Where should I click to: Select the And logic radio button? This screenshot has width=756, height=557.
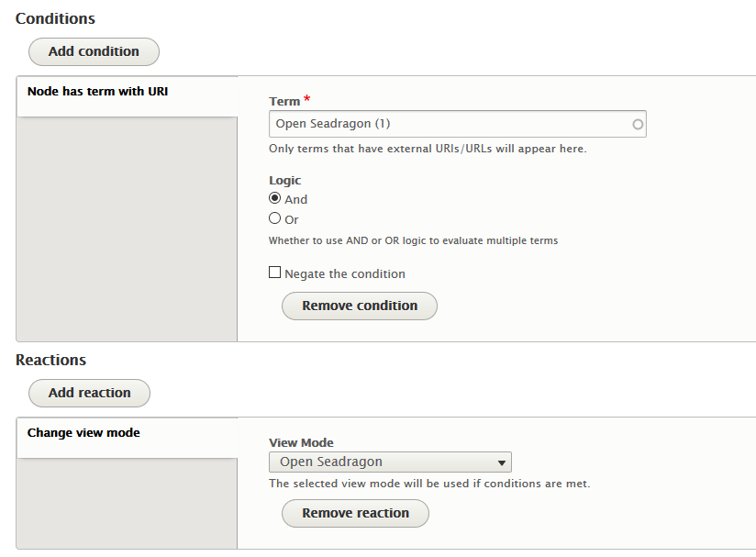(276, 198)
